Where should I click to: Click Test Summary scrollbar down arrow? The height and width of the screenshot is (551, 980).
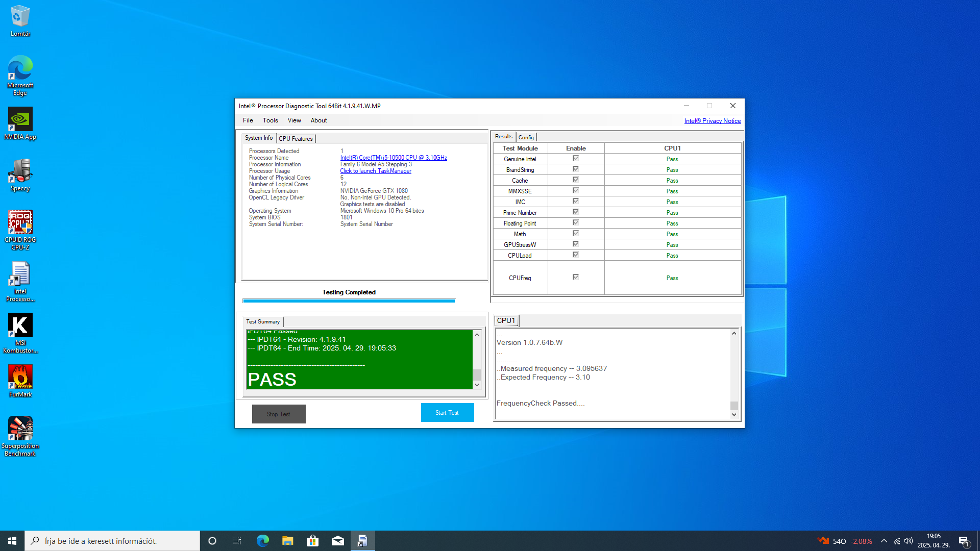477,385
